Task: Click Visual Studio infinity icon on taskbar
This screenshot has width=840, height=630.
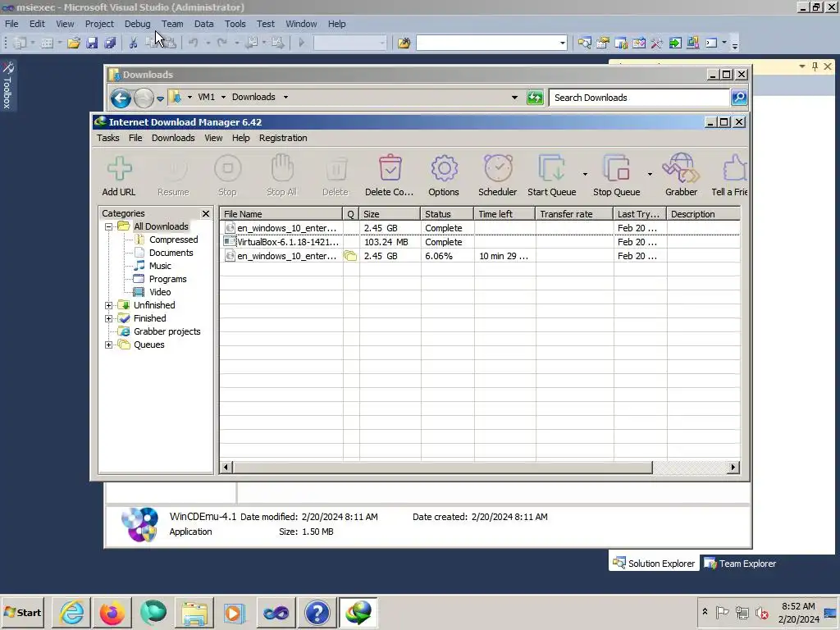Action: pyautogui.click(x=276, y=612)
